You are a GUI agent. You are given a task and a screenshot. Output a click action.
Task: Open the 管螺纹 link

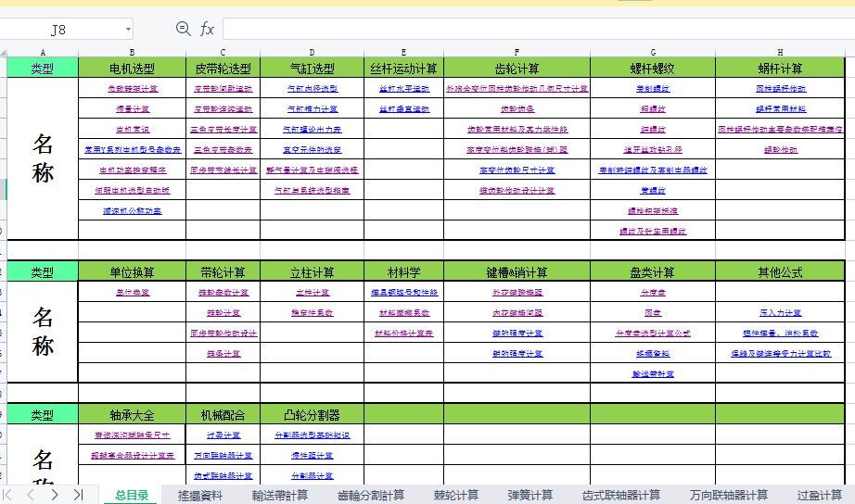pyautogui.click(x=653, y=190)
